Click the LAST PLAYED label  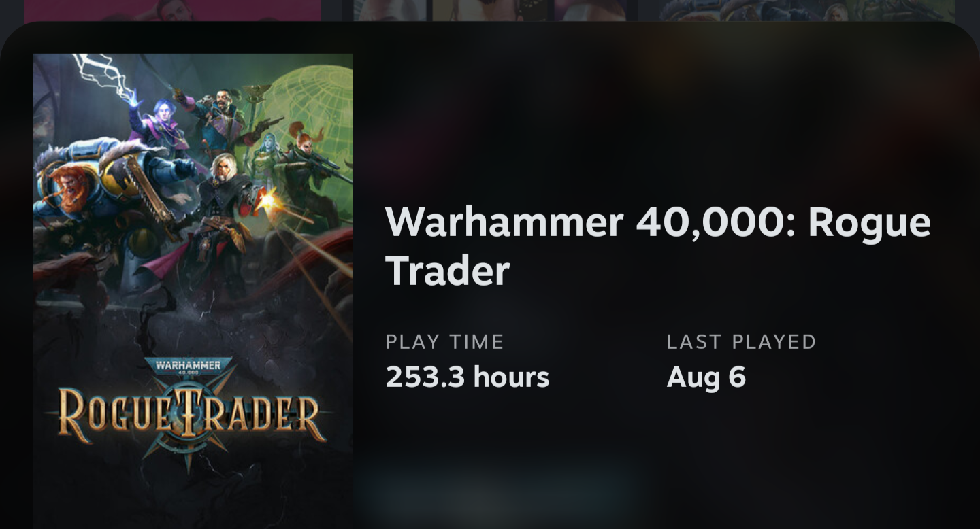[x=741, y=342]
